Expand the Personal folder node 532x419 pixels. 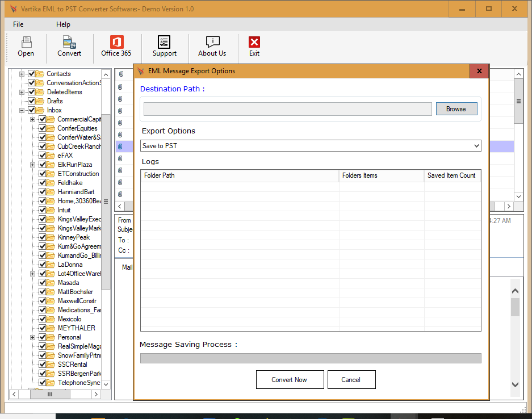(32, 338)
